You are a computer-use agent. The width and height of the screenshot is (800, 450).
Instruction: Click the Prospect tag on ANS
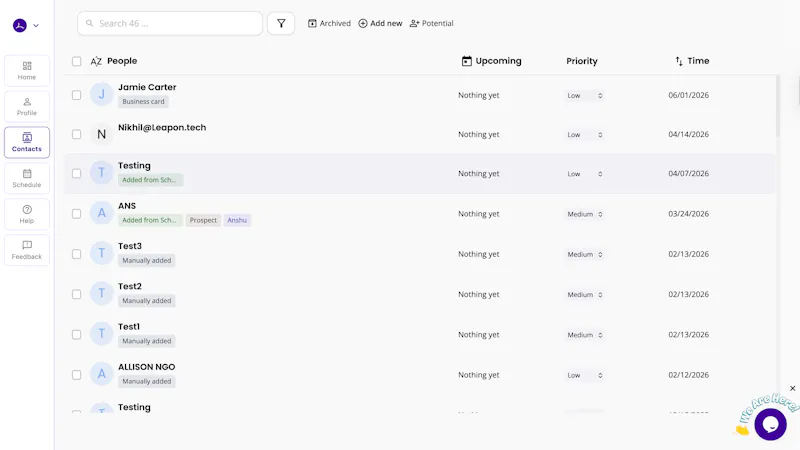tap(203, 220)
